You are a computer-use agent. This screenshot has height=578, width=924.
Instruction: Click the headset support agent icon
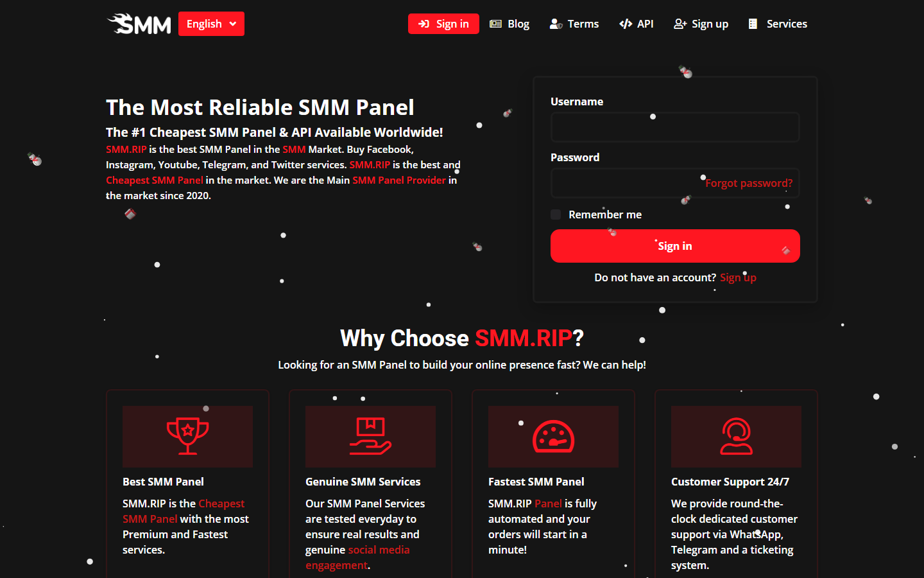pos(736,436)
